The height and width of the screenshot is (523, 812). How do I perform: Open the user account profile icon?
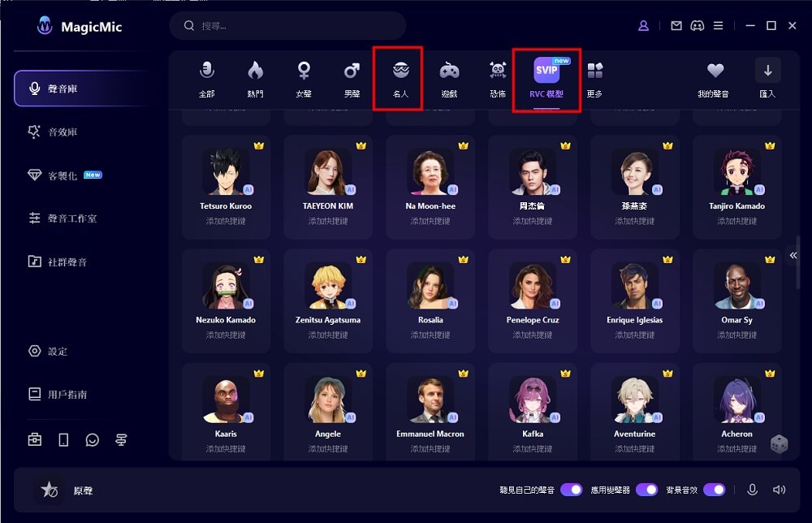[x=644, y=26]
